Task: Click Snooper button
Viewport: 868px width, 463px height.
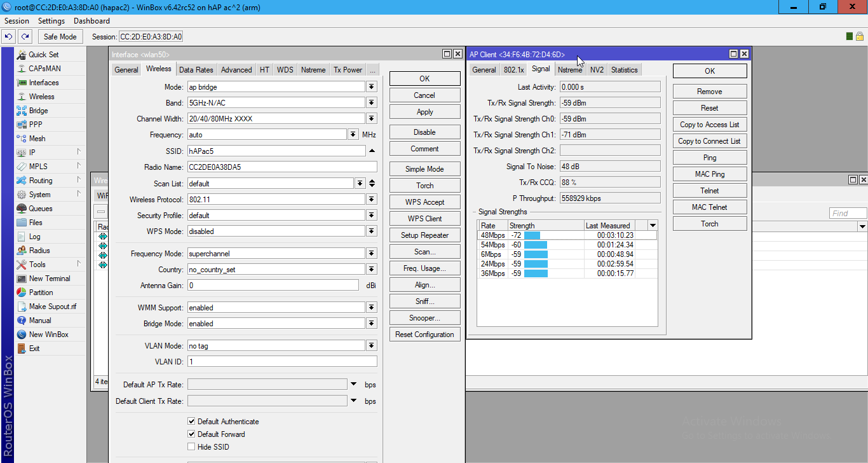Action: click(x=424, y=318)
